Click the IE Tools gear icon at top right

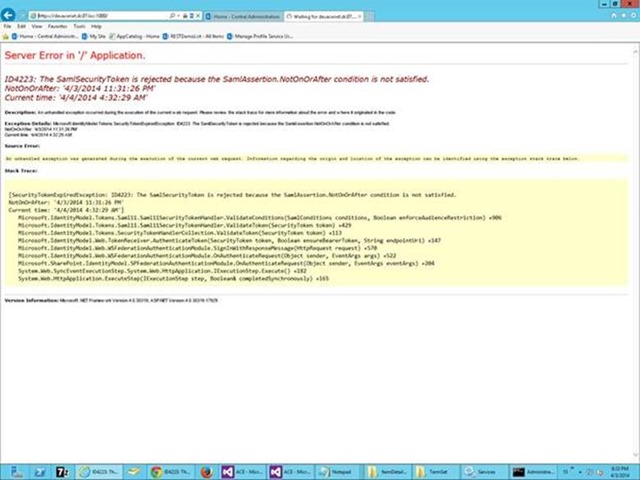click(633, 16)
